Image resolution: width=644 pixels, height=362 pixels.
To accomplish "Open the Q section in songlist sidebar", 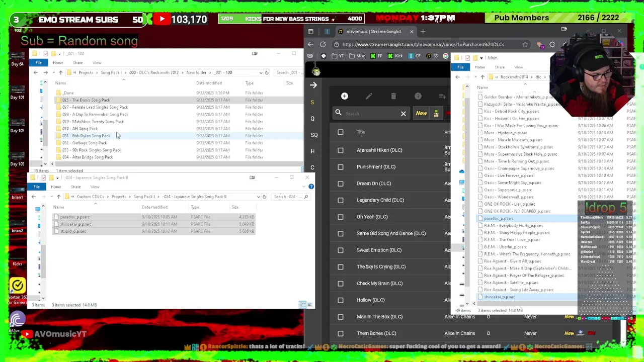I will tap(312, 119).
